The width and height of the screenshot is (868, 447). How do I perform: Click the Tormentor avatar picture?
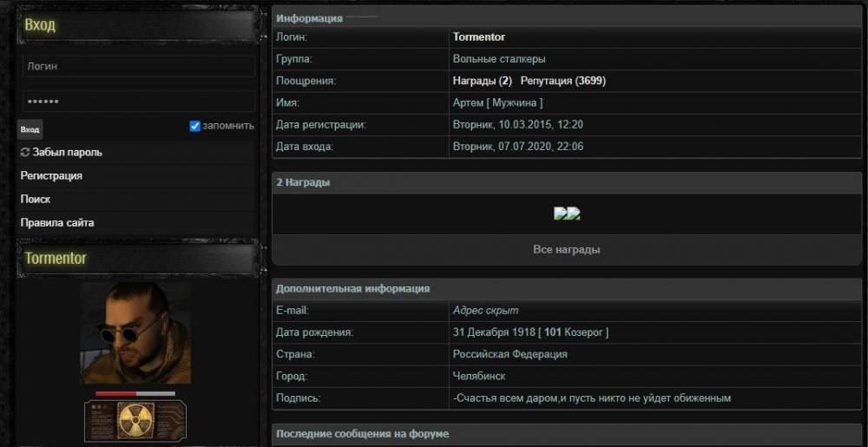(x=135, y=333)
